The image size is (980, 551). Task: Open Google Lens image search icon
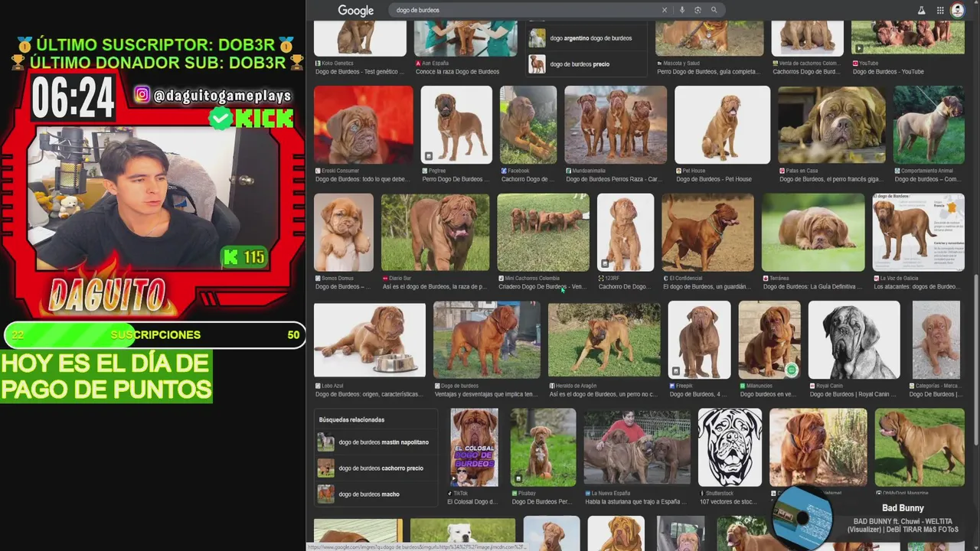(697, 10)
